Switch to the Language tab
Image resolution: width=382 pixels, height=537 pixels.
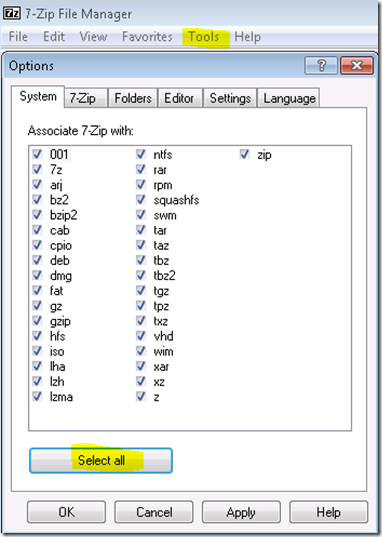(x=289, y=98)
